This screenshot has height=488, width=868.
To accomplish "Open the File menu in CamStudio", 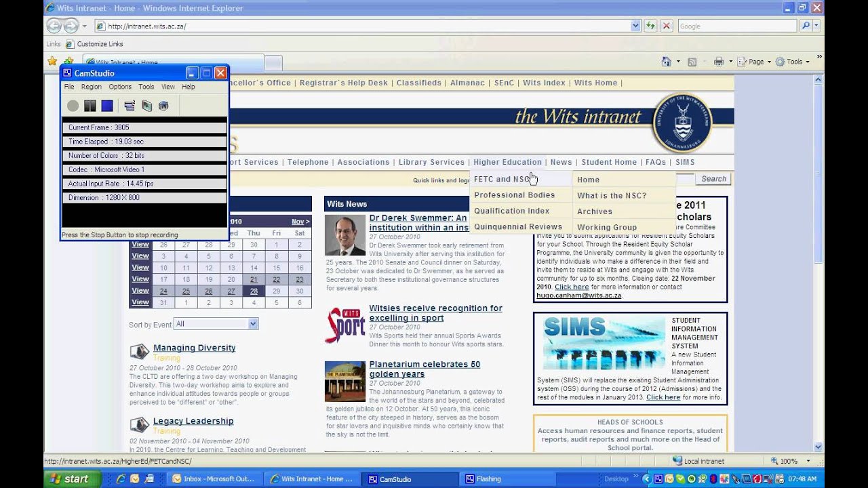I will click(x=69, y=87).
